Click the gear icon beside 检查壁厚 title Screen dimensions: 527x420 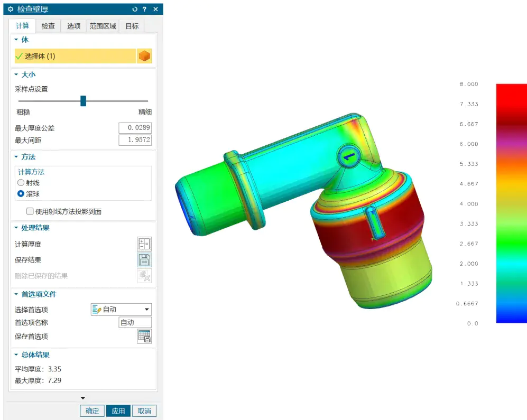11,9
